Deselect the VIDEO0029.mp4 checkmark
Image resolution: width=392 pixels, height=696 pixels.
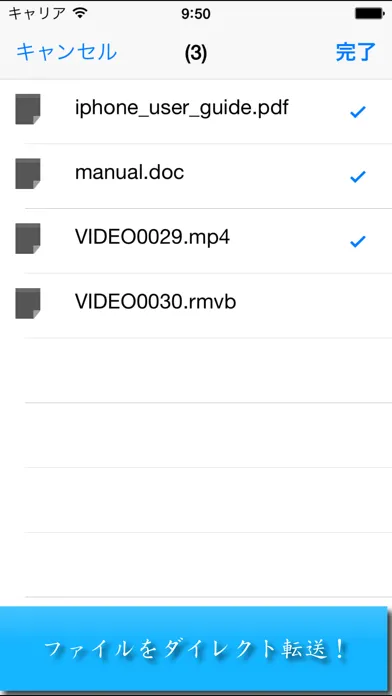[x=357, y=241]
